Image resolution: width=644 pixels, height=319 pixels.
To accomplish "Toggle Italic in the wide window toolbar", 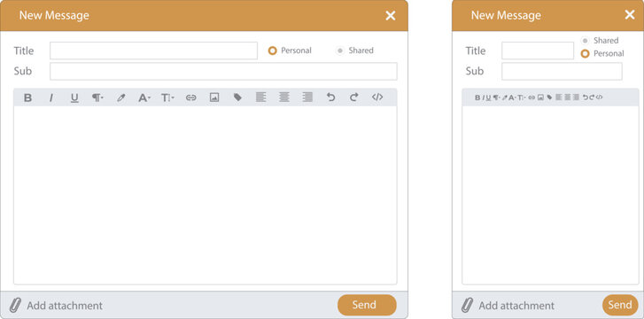I will [x=50, y=97].
